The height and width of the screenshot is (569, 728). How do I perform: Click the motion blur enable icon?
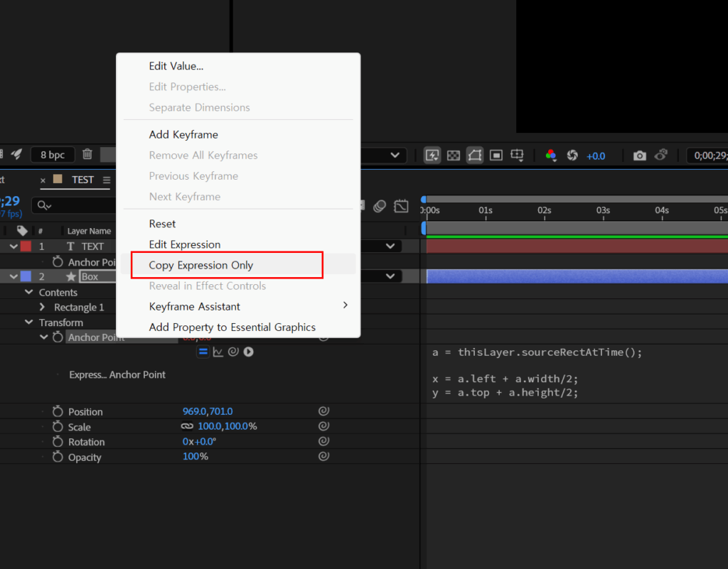[380, 206]
